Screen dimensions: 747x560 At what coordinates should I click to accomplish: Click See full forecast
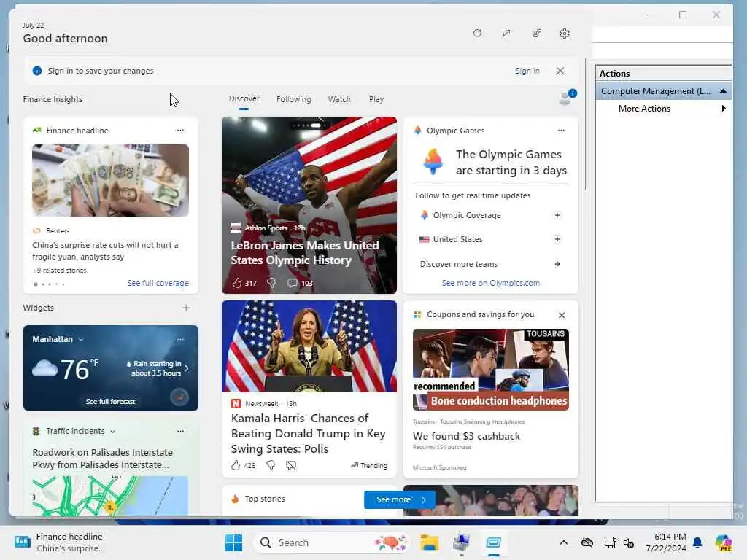[111, 402]
